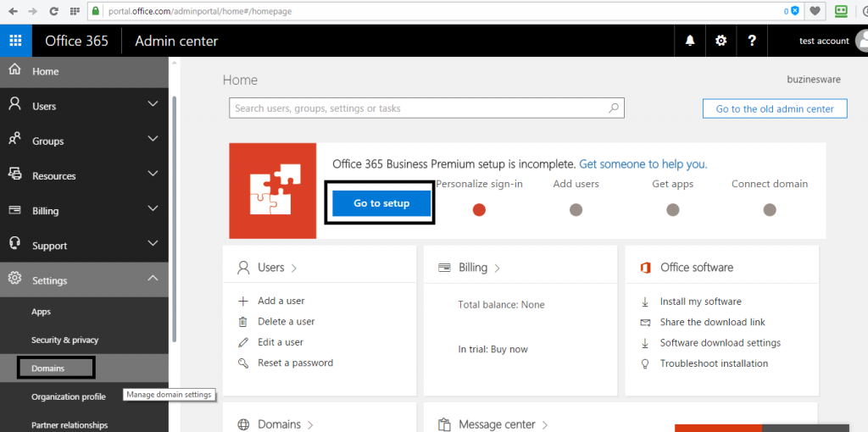The height and width of the screenshot is (432, 868).
Task: Open Software download settings
Action: click(x=721, y=343)
